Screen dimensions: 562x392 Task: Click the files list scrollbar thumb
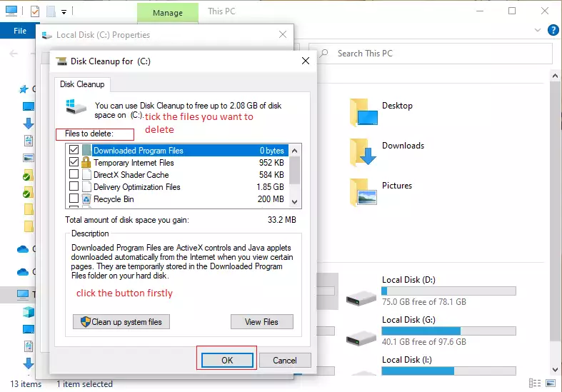(x=295, y=170)
